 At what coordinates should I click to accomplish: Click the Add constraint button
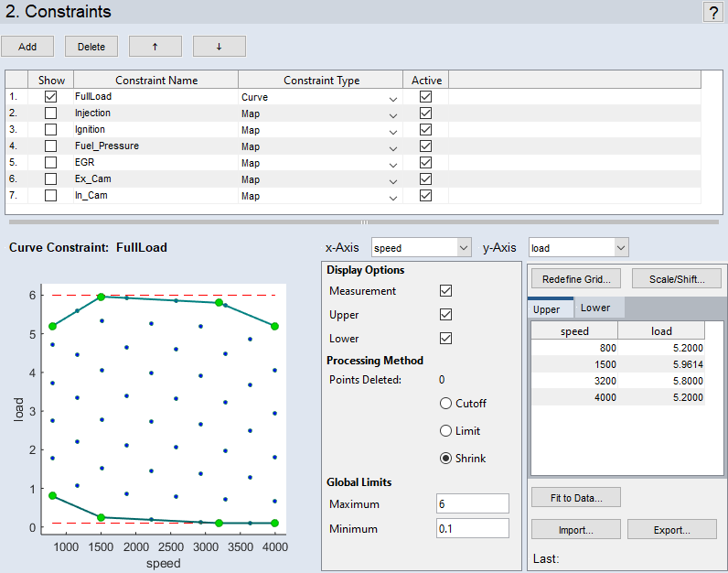pyautogui.click(x=27, y=47)
